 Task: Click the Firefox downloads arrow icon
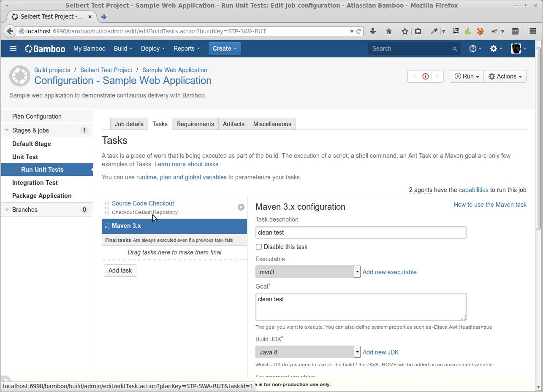tap(373, 31)
